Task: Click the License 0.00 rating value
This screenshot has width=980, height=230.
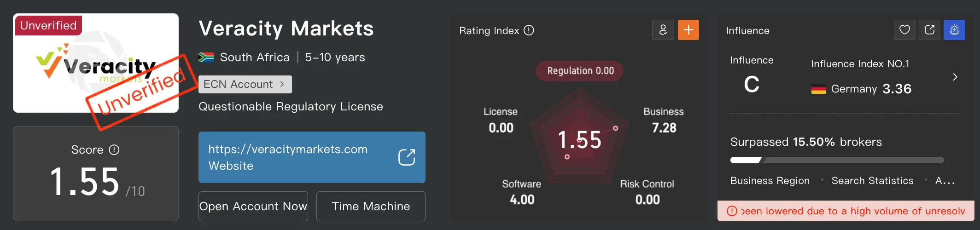Action: (x=501, y=127)
